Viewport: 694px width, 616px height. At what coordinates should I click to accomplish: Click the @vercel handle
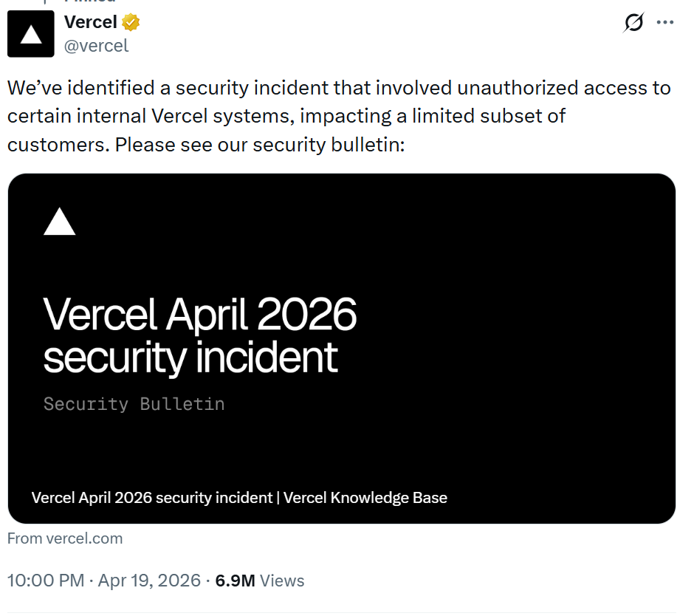point(96,46)
